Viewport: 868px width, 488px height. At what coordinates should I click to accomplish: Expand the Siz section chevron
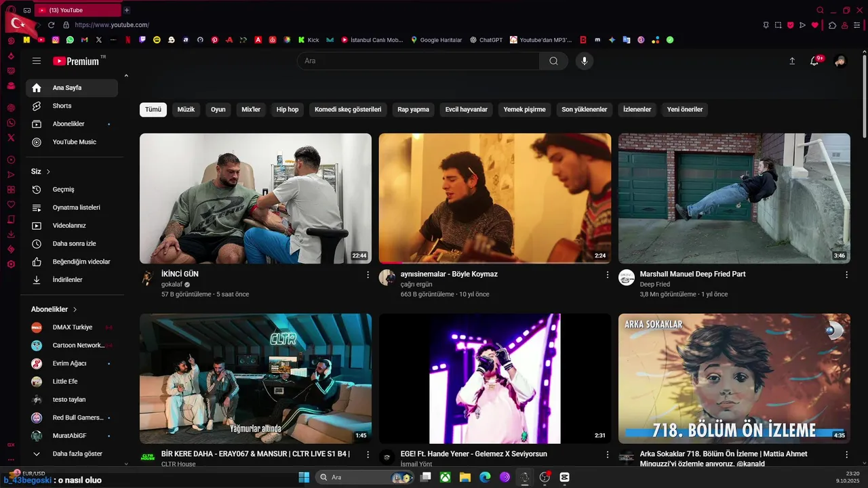click(x=48, y=171)
